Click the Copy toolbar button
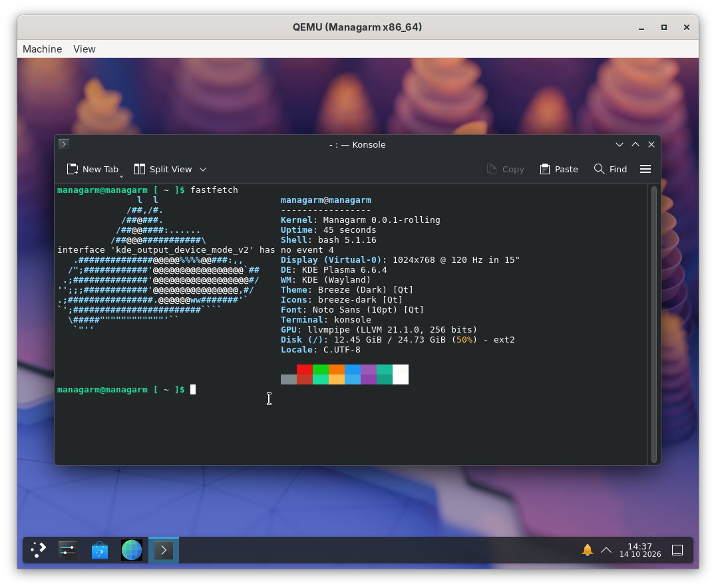The height and width of the screenshot is (588, 716). 505,170
